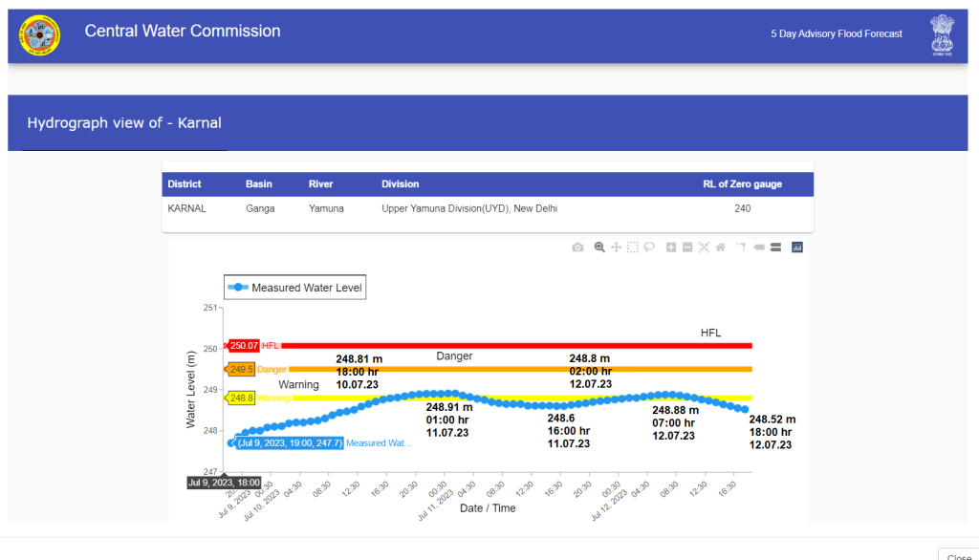979x560 pixels.
Task: Click the Central Water Commission logo
Action: coord(39,35)
